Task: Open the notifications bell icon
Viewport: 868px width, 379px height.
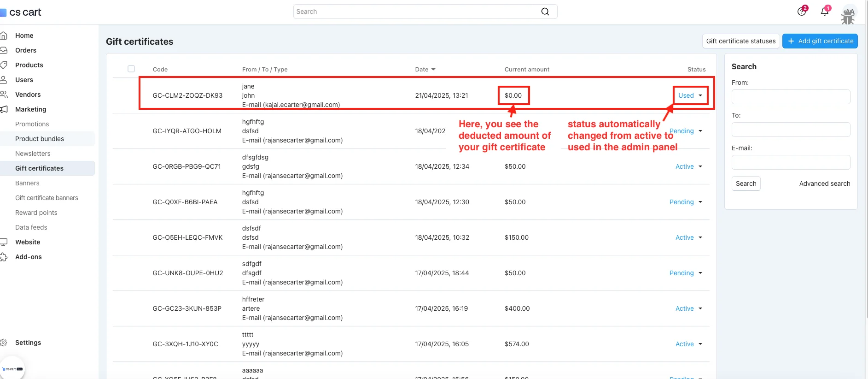Action: pyautogui.click(x=824, y=12)
